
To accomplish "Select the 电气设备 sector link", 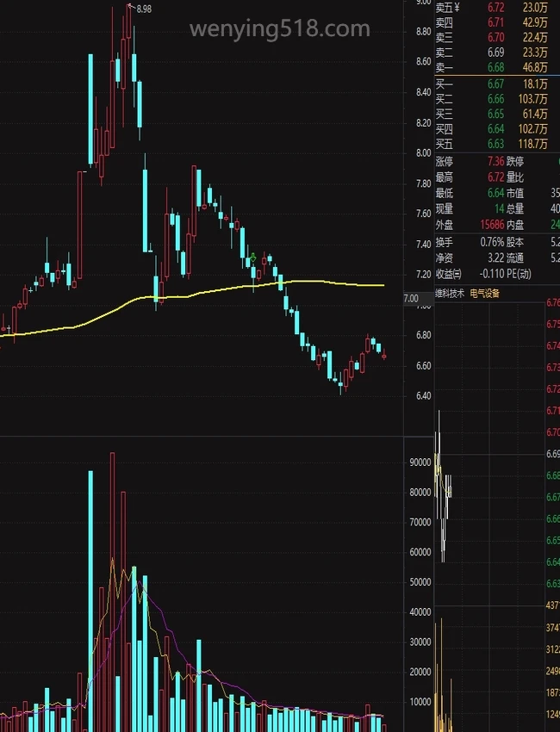I will pyautogui.click(x=484, y=294).
